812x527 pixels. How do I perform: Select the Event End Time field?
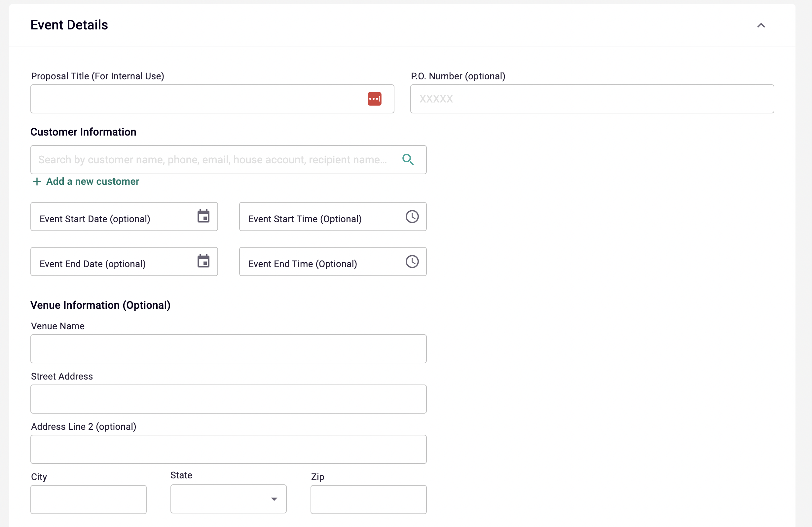pyautogui.click(x=333, y=262)
